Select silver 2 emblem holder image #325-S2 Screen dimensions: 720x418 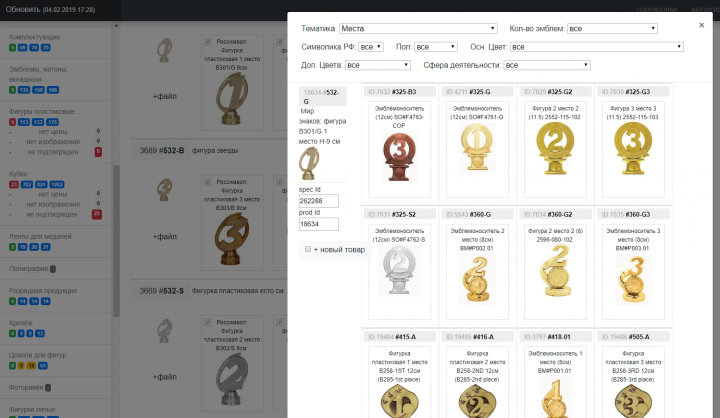point(399,271)
